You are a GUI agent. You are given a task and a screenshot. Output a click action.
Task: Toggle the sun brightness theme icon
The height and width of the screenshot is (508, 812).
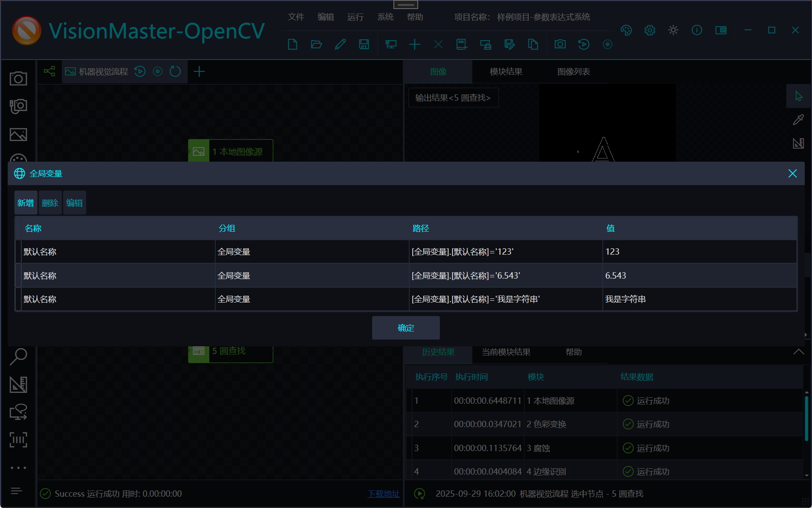coord(673,30)
